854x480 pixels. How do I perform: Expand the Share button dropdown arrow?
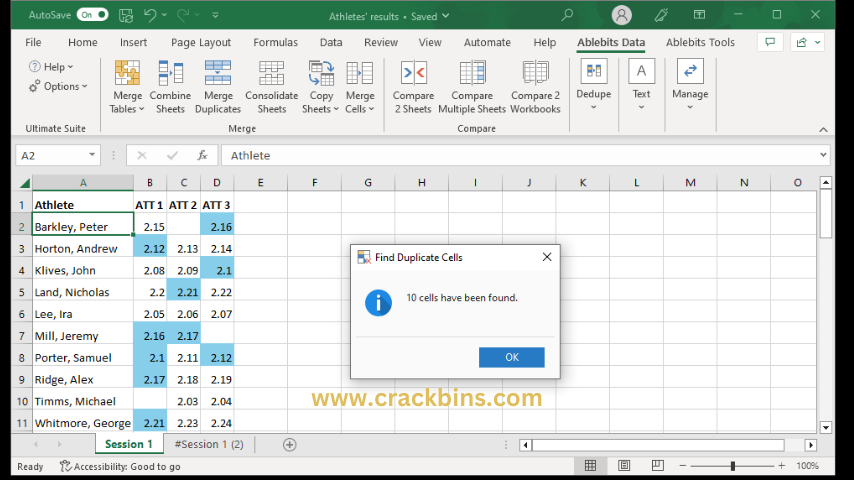pyautogui.click(x=818, y=42)
